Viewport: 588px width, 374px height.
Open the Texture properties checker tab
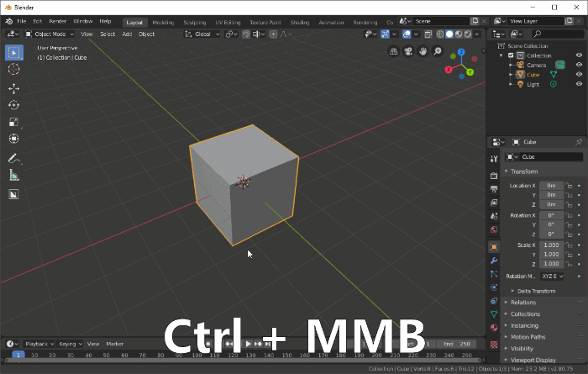coord(494,345)
